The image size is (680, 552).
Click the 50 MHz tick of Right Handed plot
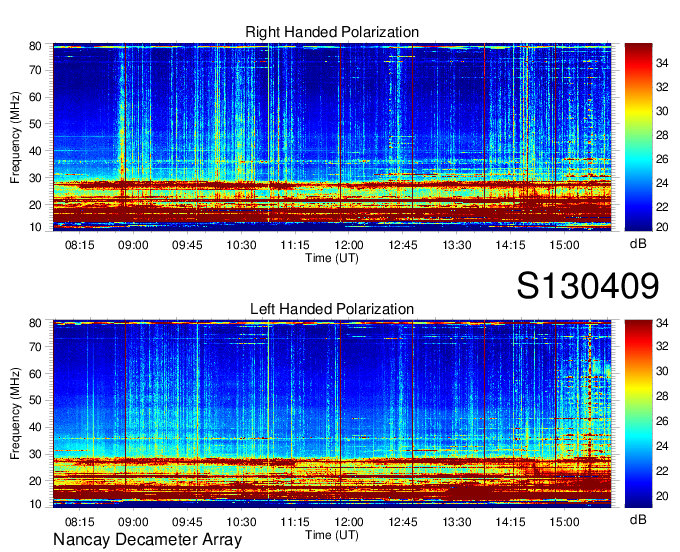pyautogui.click(x=35, y=124)
